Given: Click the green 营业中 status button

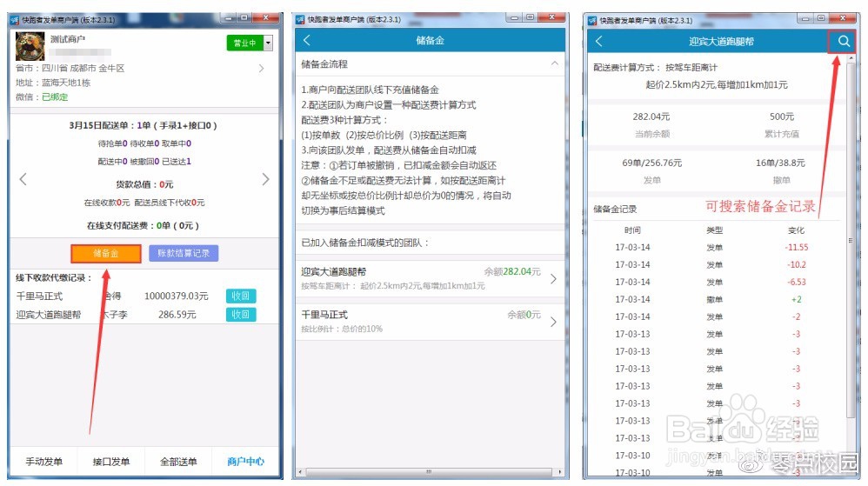Looking at the screenshot, I should pos(244,43).
